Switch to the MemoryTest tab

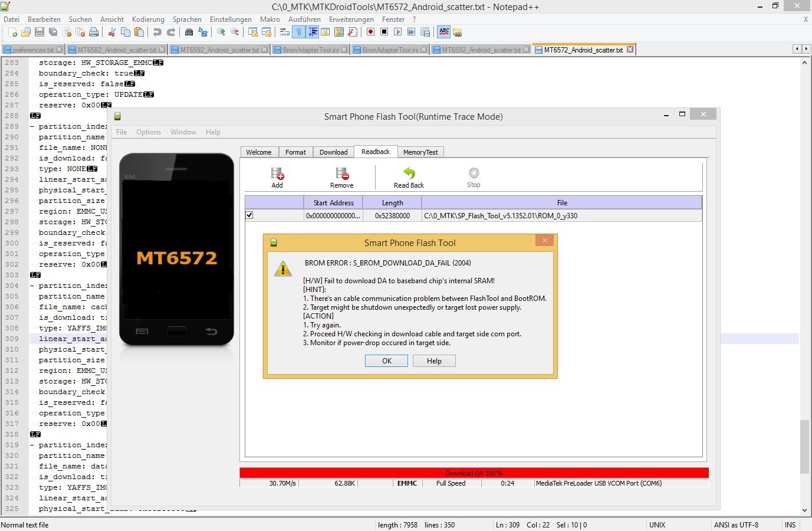coord(420,152)
